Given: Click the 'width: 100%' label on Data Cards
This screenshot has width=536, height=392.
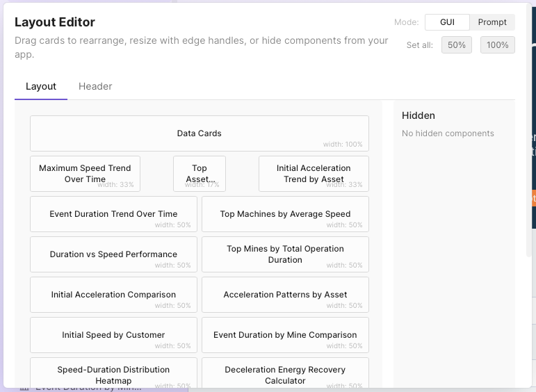Looking at the screenshot, I should [x=343, y=145].
